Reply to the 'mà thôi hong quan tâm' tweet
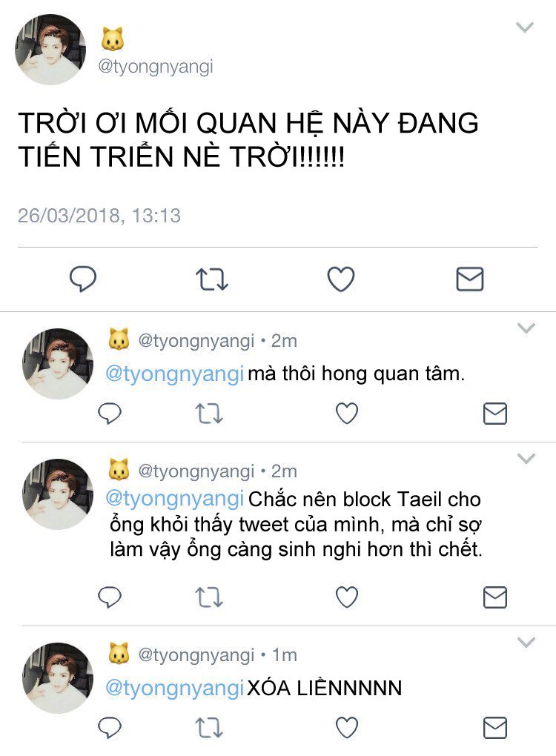556x756 pixels. pos(110,413)
